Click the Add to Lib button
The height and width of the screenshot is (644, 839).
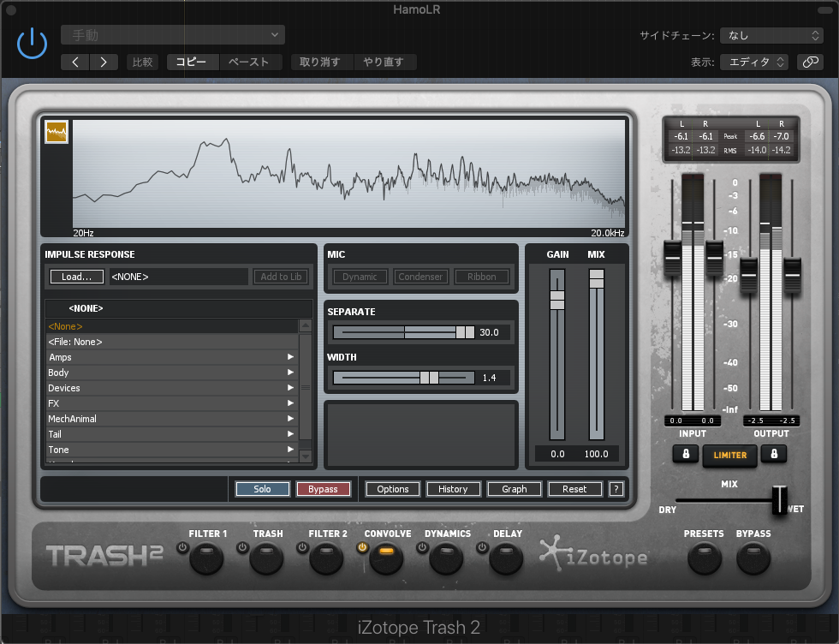point(281,277)
